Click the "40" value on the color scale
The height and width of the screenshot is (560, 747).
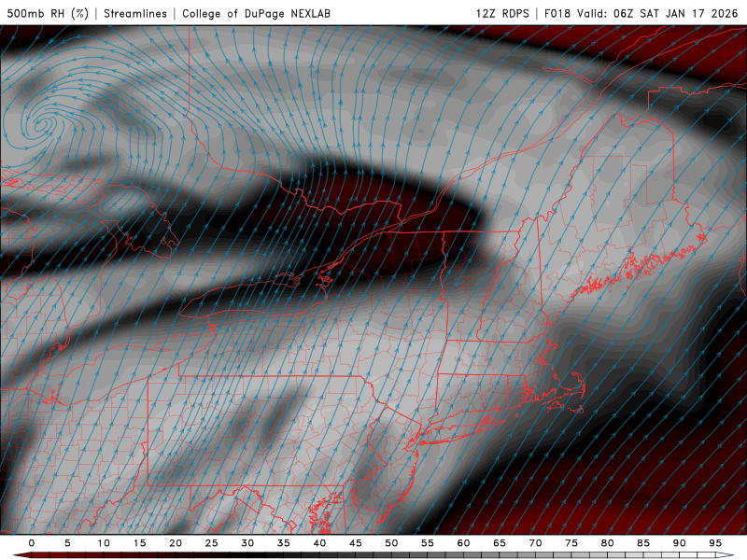pos(319,543)
